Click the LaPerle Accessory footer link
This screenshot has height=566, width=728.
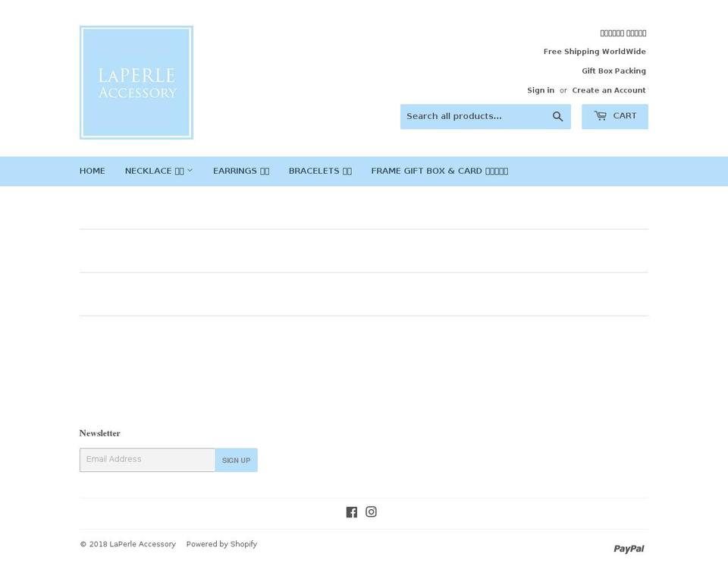(143, 544)
